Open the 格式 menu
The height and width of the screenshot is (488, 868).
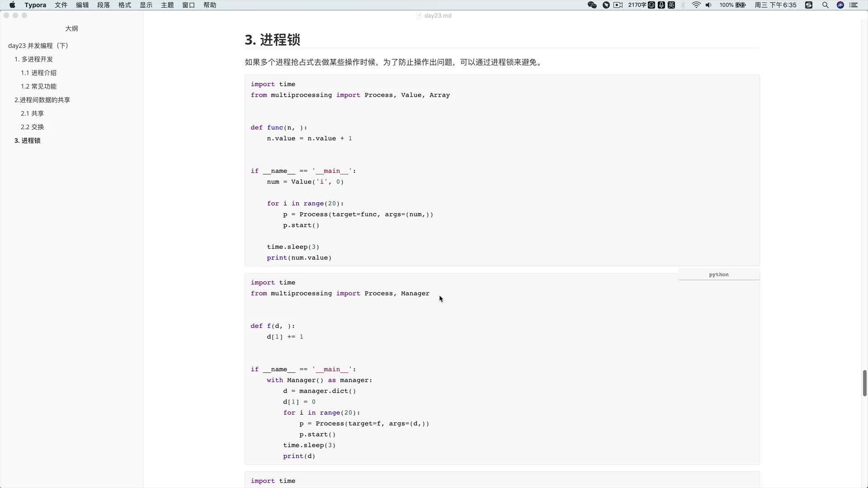[125, 5]
